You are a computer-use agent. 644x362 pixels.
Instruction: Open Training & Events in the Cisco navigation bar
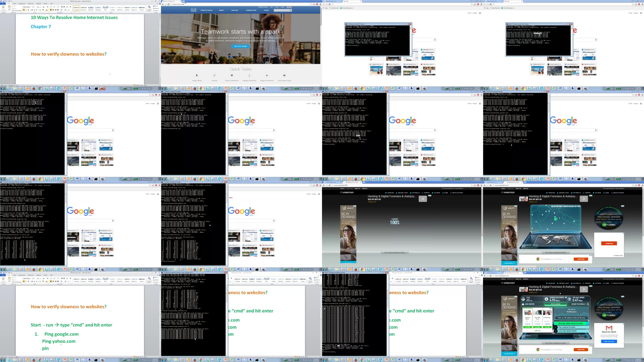pyautogui.click(x=251, y=10)
